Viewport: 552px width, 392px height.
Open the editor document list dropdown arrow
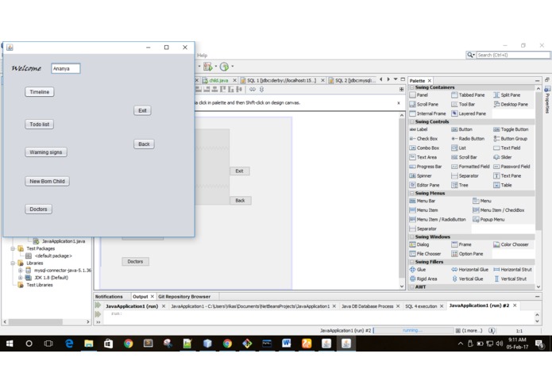point(396,79)
